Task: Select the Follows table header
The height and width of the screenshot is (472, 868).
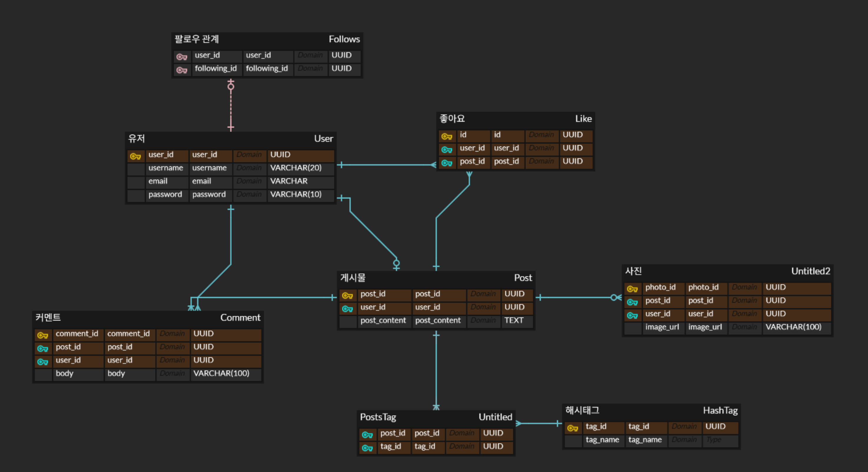Action: click(x=344, y=39)
